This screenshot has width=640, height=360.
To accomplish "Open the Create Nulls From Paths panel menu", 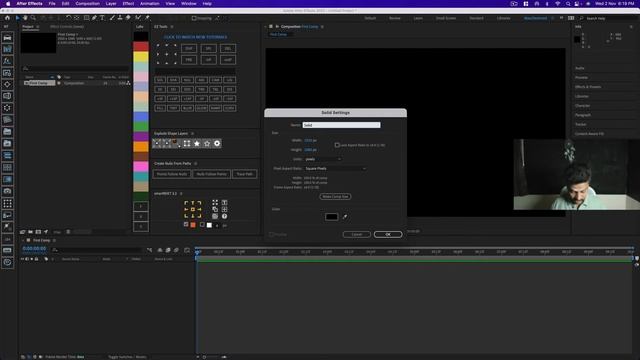I will 196,163.
